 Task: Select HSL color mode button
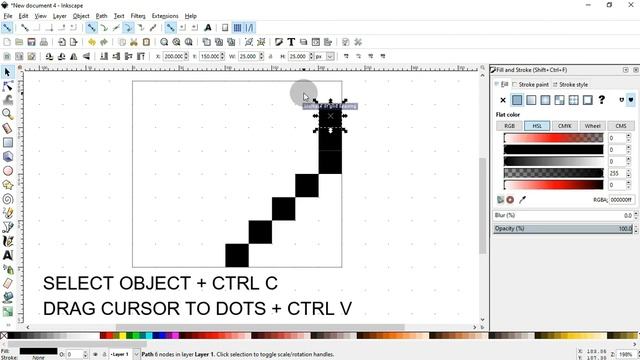[x=537, y=126]
